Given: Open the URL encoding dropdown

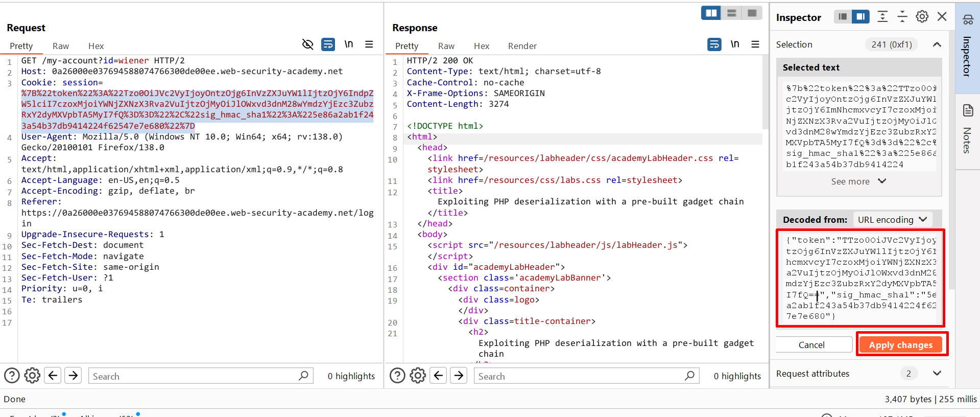Looking at the screenshot, I should pyautogui.click(x=892, y=220).
